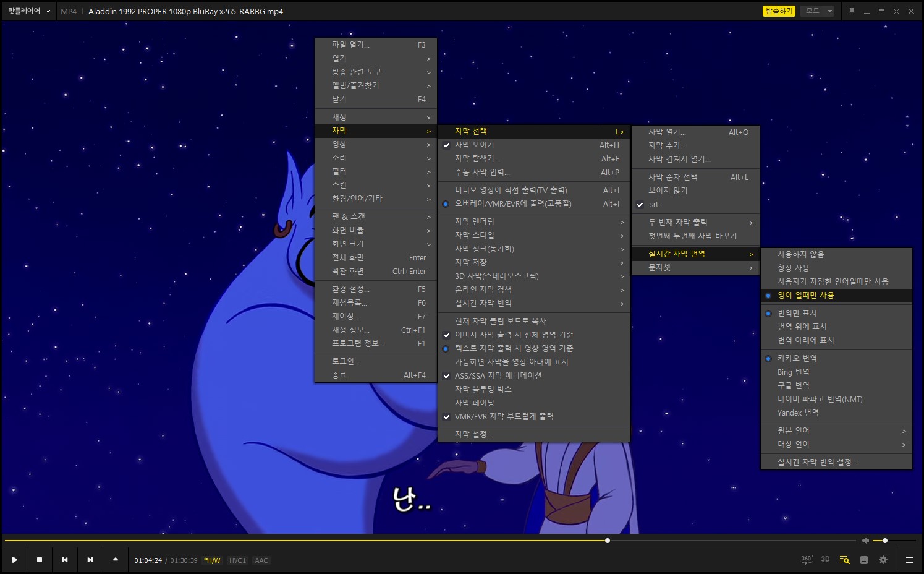Click 종료 to exit

376,375
